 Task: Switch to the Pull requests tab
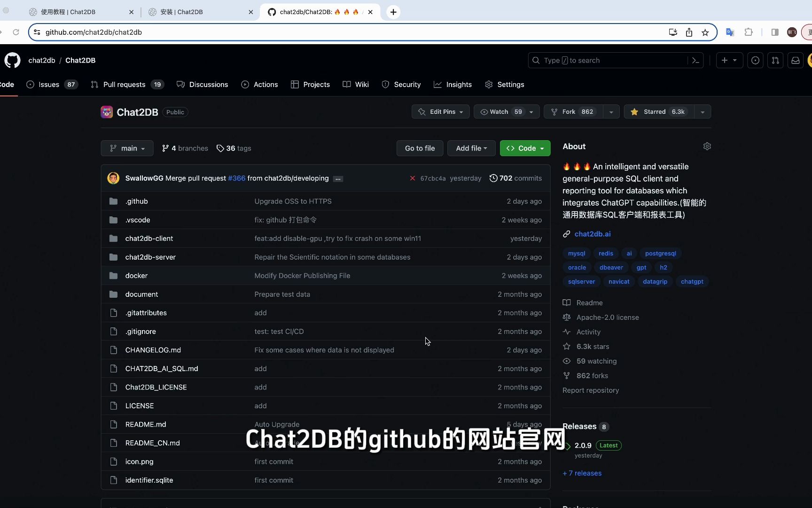tap(127, 85)
